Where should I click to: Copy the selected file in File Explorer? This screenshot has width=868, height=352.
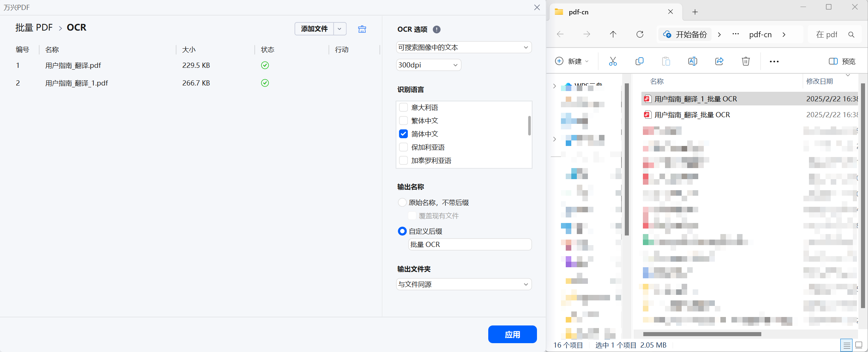640,61
